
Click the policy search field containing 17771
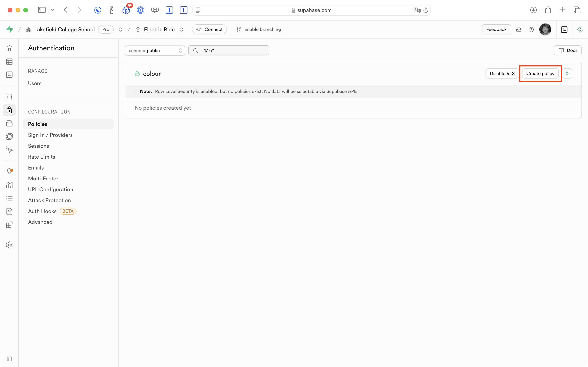click(233, 51)
